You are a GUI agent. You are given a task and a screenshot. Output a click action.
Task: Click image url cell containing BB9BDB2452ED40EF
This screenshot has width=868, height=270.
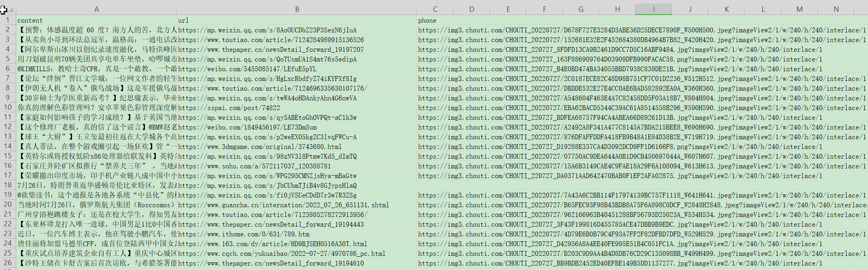435,263
